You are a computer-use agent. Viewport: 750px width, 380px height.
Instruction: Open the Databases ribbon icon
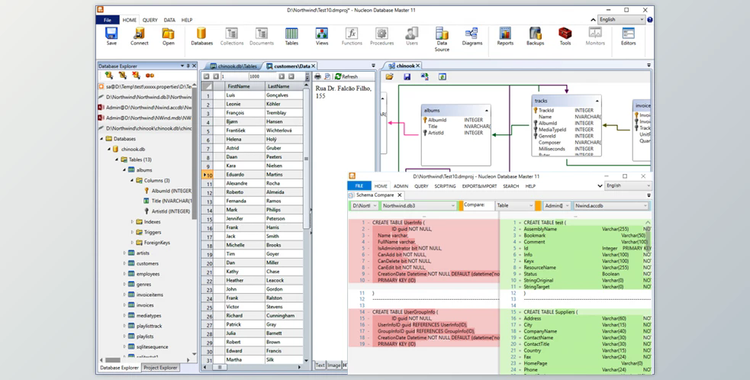point(201,36)
